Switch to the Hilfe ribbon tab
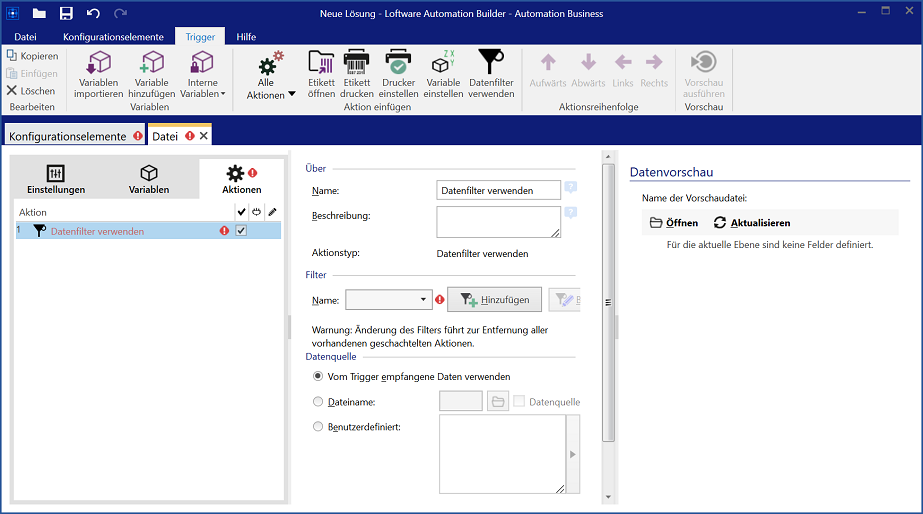 coord(246,37)
